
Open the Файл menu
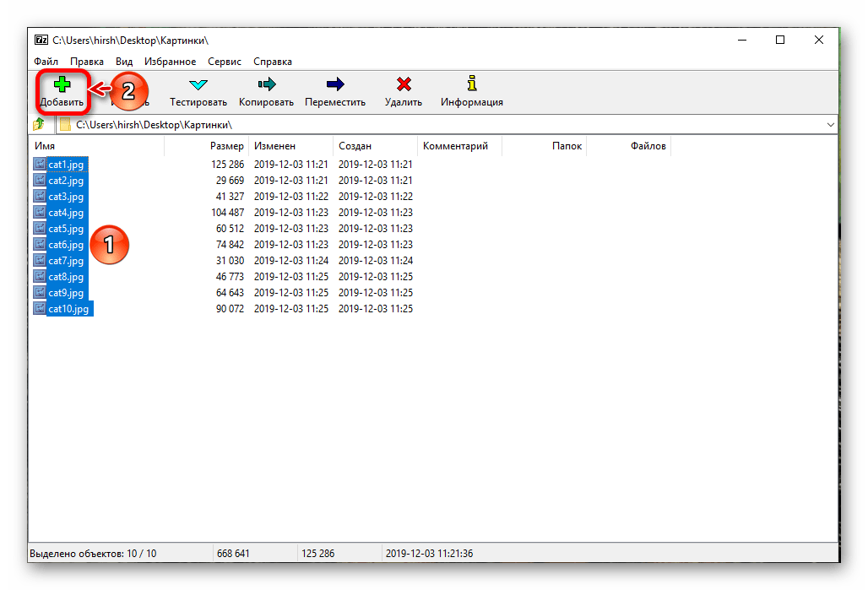point(46,62)
